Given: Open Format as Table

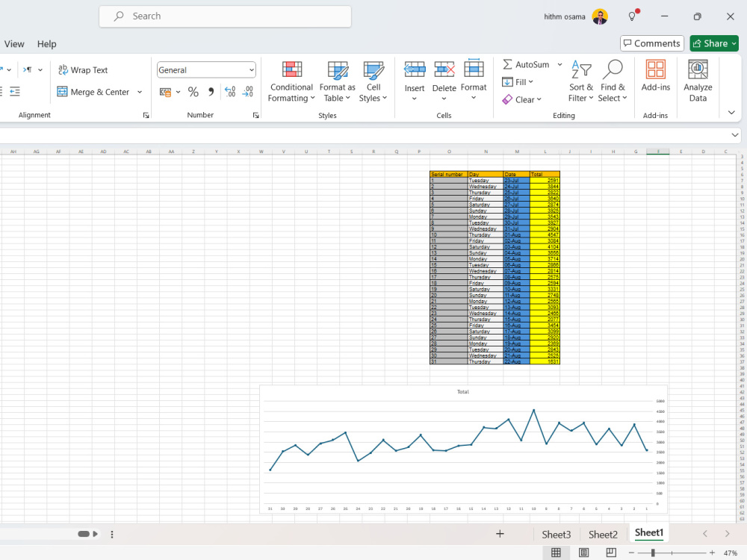Looking at the screenshot, I should pyautogui.click(x=338, y=81).
